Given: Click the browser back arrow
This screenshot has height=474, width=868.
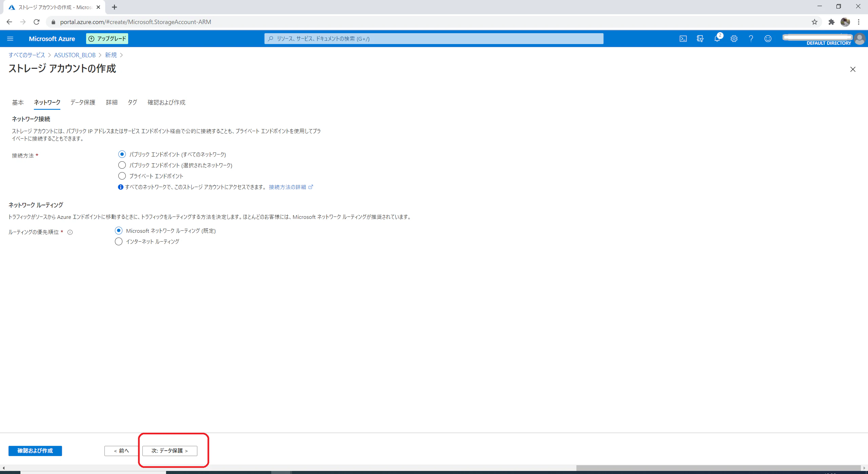Looking at the screenshot, I should pos(9,22).
